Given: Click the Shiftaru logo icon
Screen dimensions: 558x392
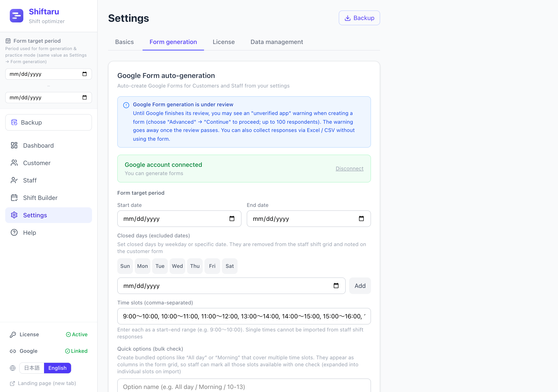Looking at the screenshot, I should pos(17,16).
